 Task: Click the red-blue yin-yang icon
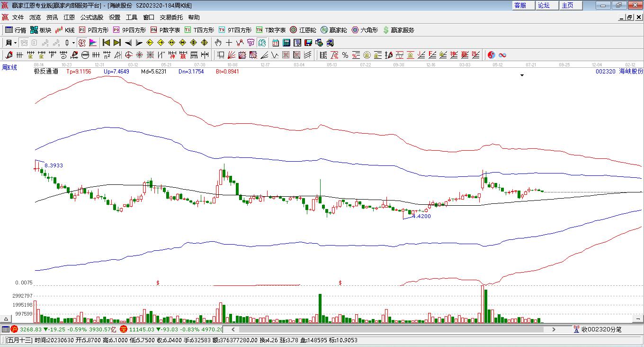[492, 55]
